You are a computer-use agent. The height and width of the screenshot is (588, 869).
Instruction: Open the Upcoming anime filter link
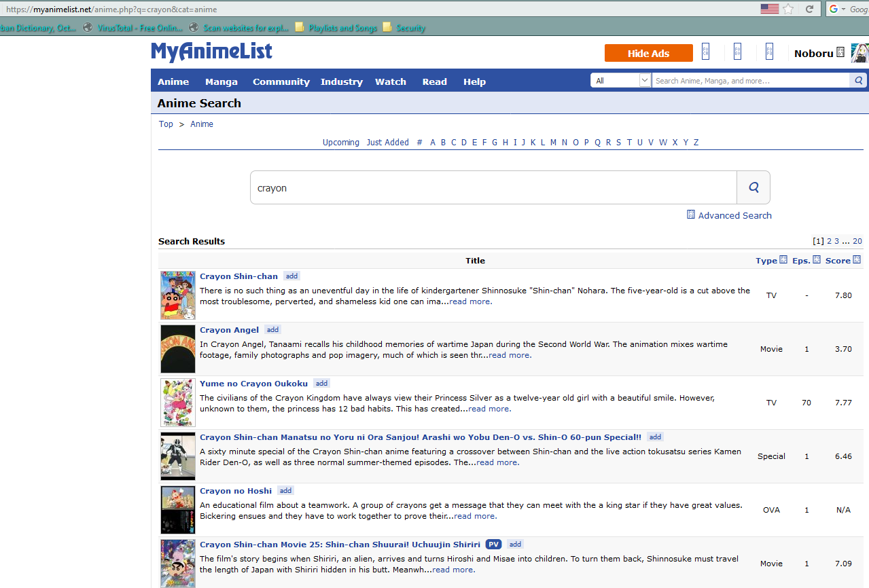341,143
